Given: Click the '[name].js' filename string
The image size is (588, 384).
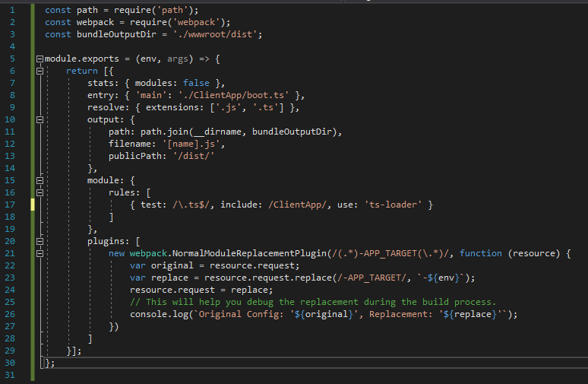Looking at the screenshot, I should point(191,144).
